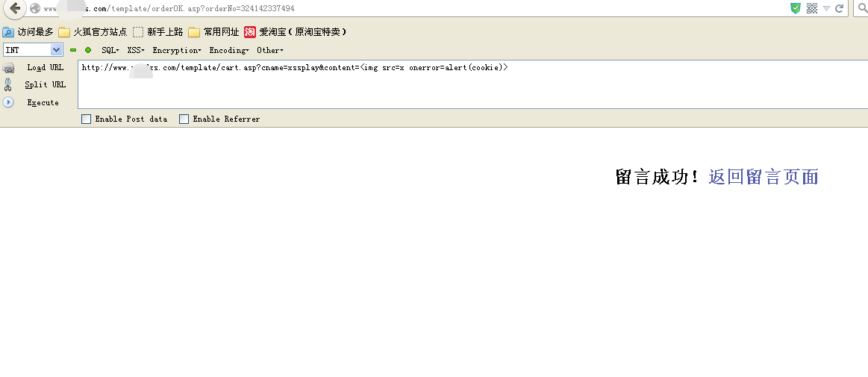This screenshot has height=377, width=868.
Task: Click the HackBar green plus icon
Action: (88, 50)
